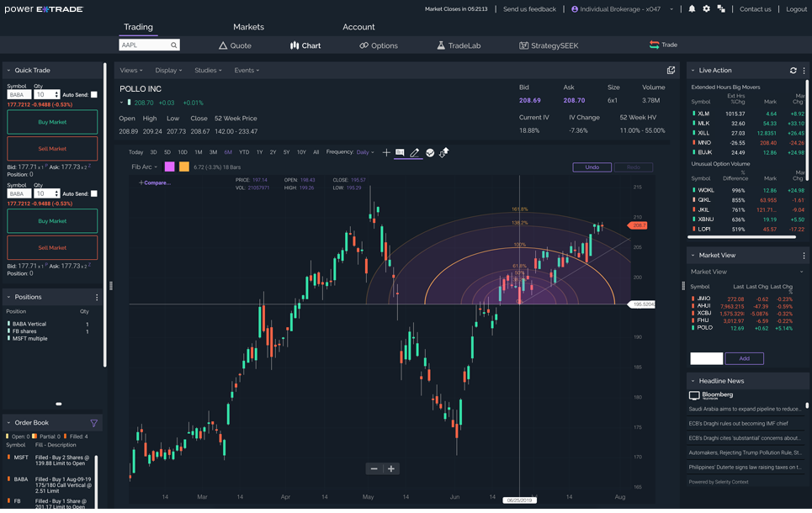812x513 pixels.
Task: Enable Auto Send in first Quick Trade form
Action: coord(94,95)
